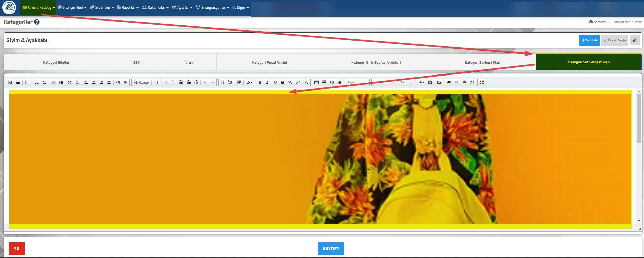Open the Templates icon in editor toolbar
The height and width of the screenshot is (258, 644).
27,82
